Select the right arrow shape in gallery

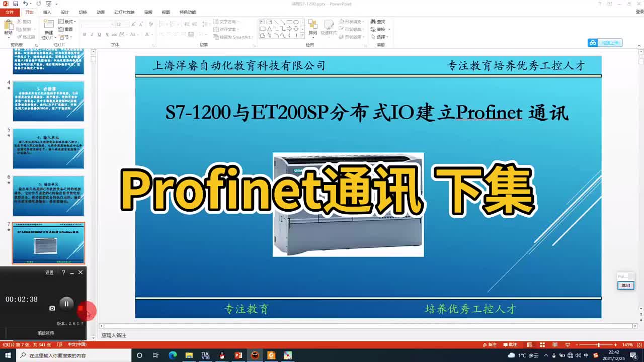point(289,29)
